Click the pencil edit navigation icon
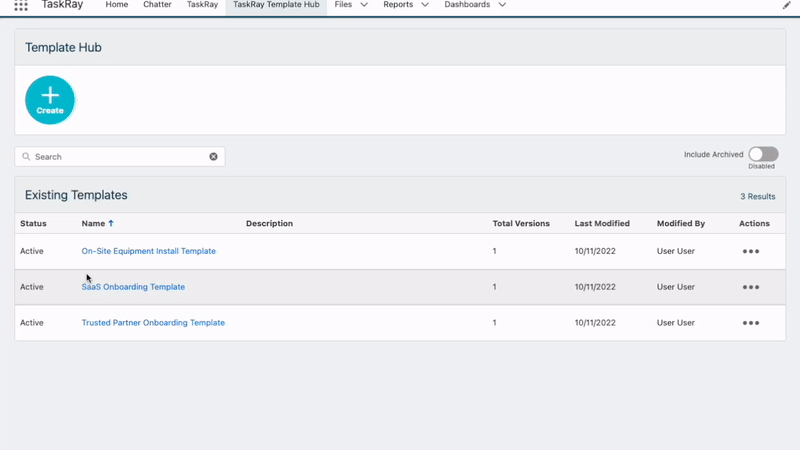 point(786,5)
